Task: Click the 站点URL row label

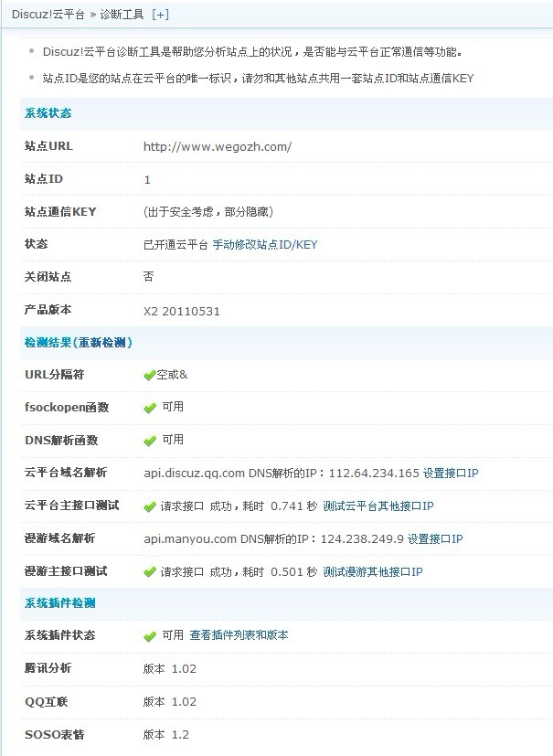Action: pyautogui.click(x=48, y=145)
